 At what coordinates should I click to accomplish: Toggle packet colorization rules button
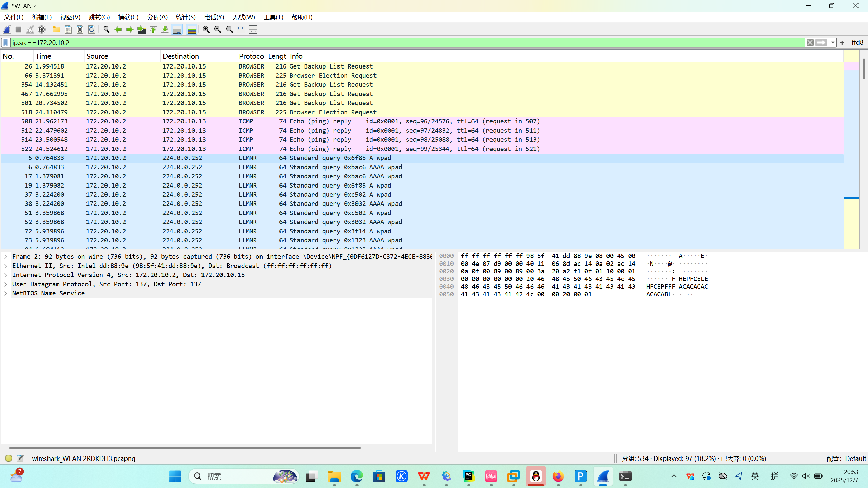point(192,30)
